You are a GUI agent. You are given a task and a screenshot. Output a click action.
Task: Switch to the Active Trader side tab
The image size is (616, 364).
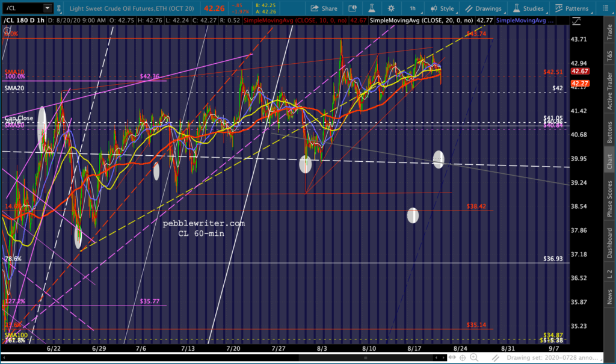coord(609,91)
